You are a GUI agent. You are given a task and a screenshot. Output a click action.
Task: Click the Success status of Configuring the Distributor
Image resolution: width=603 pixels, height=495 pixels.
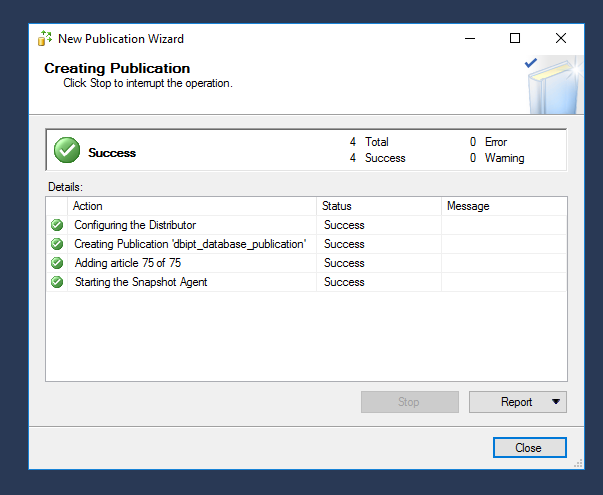344,225
